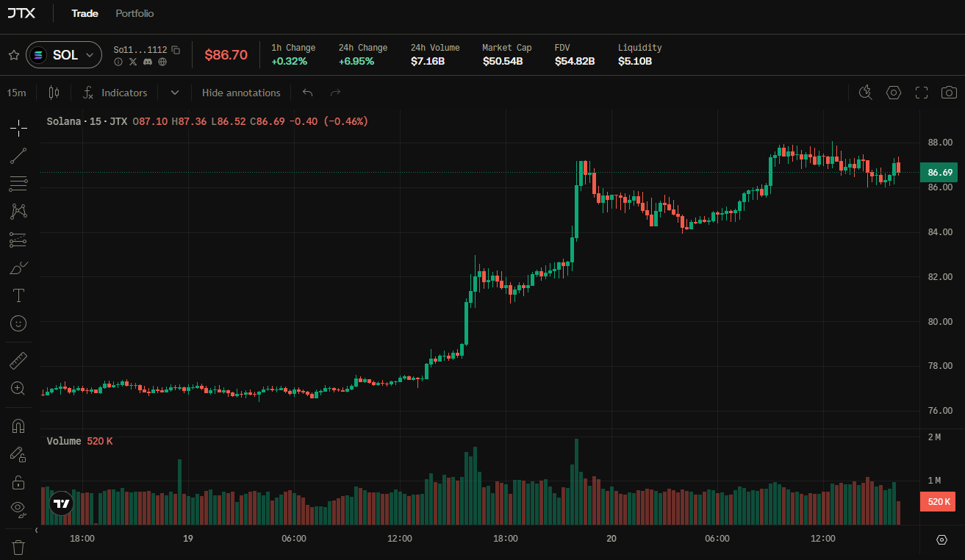Collapse the drawing toolbar with the small arrow
Viewport: 965px width, 560px height.
coord(36,530)
